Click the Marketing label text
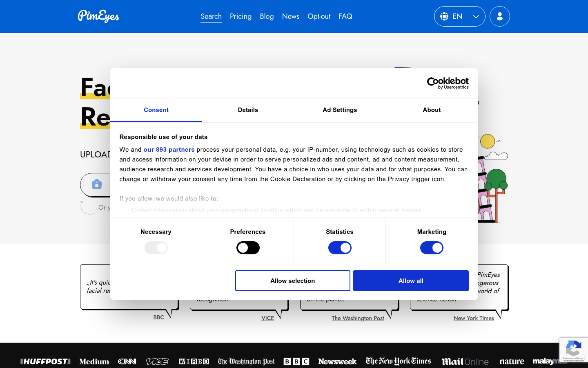 432,232
